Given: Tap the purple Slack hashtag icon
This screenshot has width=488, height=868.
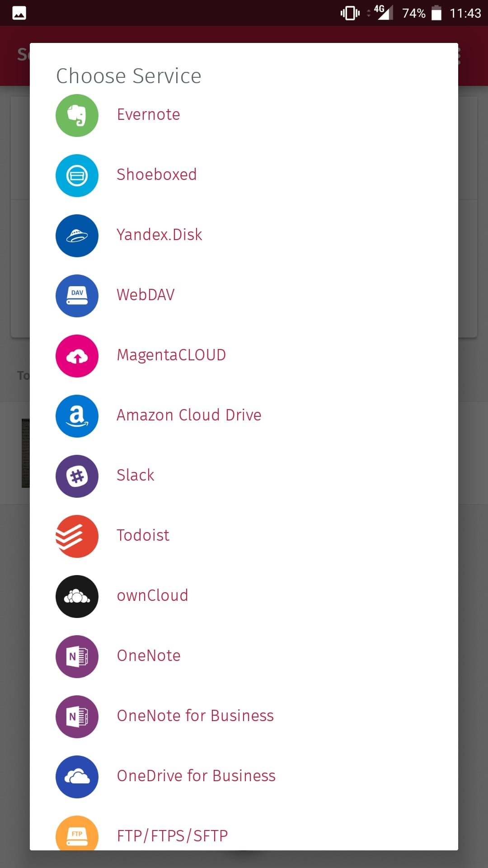Looking at the screenshot, I should [77, 476].
